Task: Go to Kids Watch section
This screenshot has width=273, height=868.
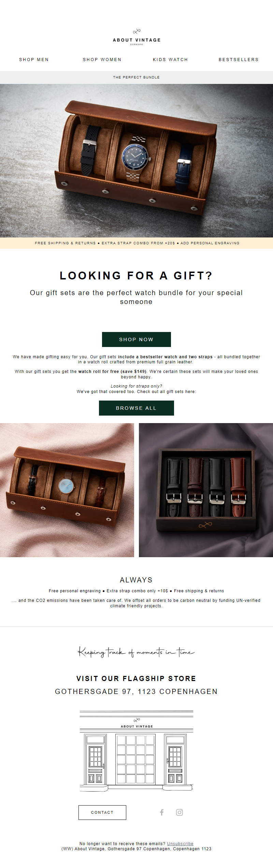Action: click(170, 60)
